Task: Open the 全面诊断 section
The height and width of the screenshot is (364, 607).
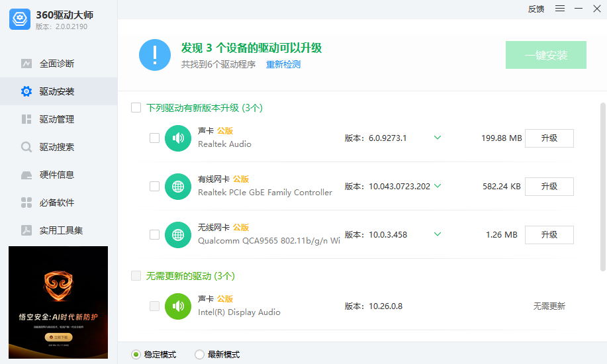Action: 58,64
